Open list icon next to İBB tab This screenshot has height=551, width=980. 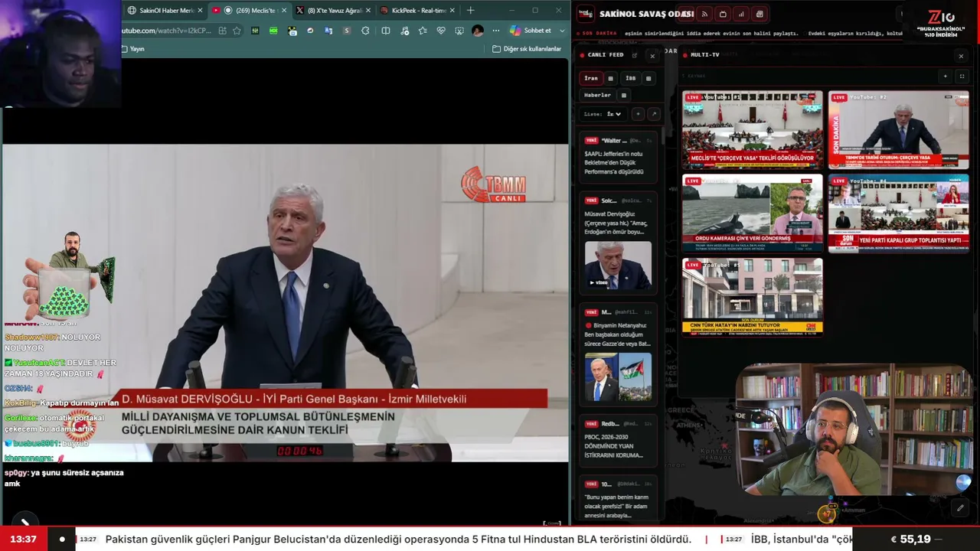(648, 78)
